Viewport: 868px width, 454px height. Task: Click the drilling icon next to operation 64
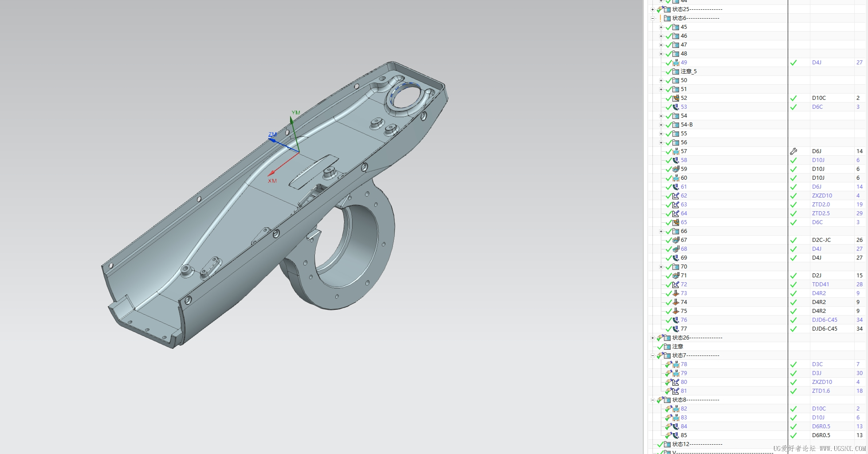pyautogui.click(x=676, y=213)
